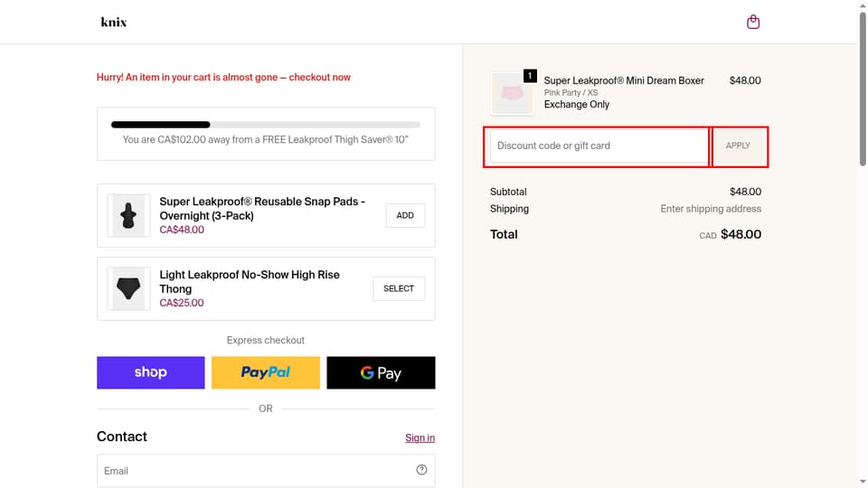Click 'Super Leakproof® Reusable Snap Pads' title
Screen dimensions: 868x488
coord(262,209)
